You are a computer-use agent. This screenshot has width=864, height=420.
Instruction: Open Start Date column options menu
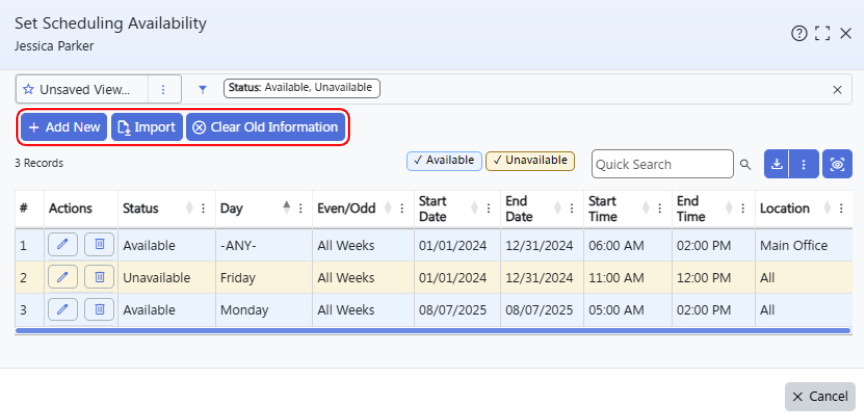click(488, 208)
